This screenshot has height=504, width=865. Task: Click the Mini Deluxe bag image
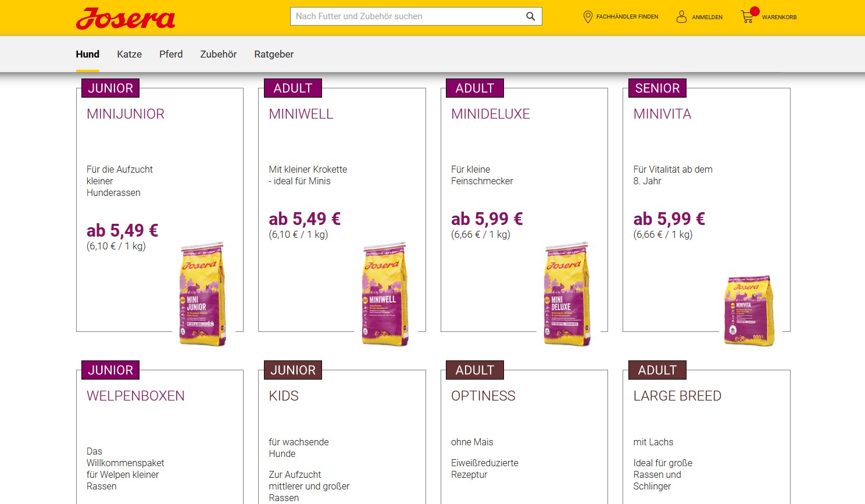coord(566,294)
